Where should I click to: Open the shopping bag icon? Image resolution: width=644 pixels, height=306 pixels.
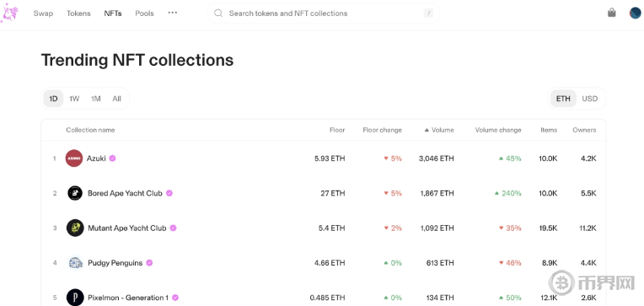[x=612, y=13]
